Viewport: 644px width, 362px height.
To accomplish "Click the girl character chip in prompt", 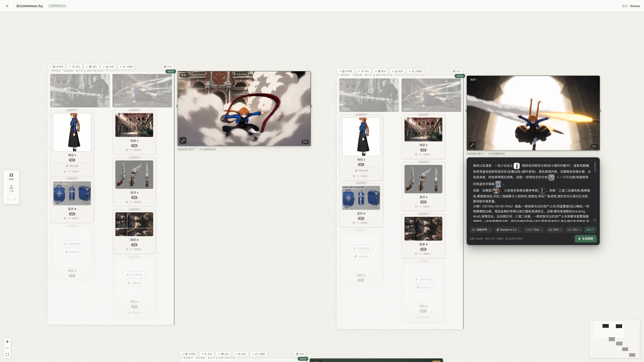I will (x=516, y=166).
